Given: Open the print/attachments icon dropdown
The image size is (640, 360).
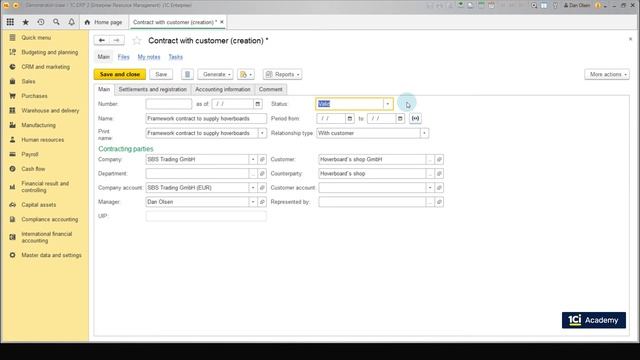Looking at the screenshot, I should pyautogui.click(x=246, y=74).
